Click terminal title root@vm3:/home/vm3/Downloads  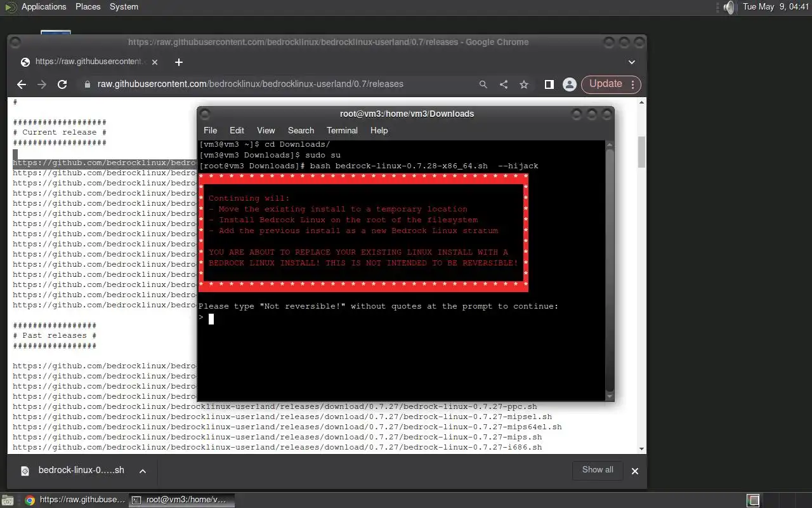[x=407, y=114]
